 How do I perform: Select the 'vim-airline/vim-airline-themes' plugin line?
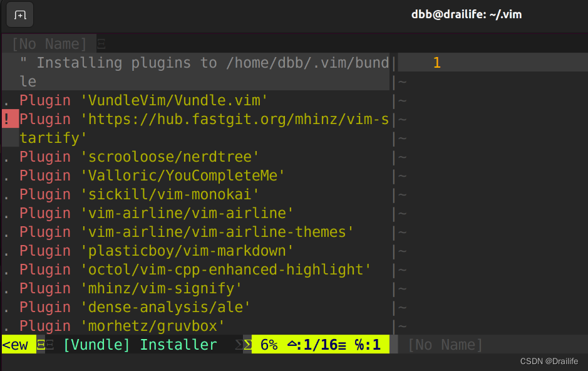click(x=187, y=231)
